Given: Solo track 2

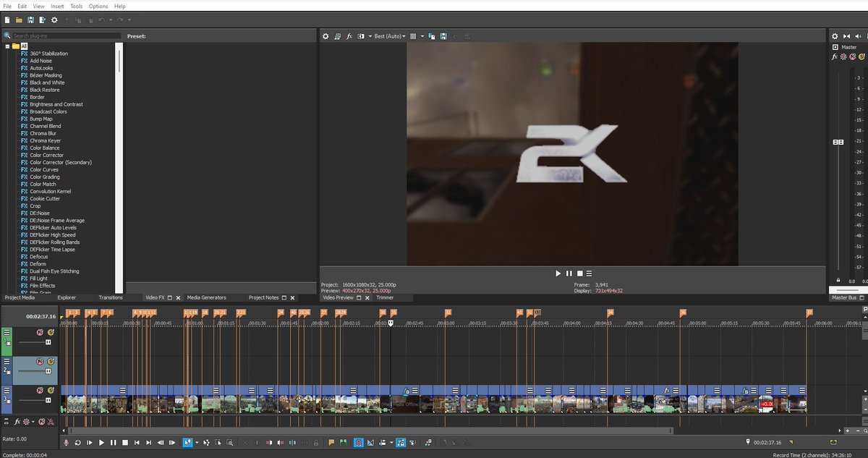Looking at the screenshot, I should 51,361.
